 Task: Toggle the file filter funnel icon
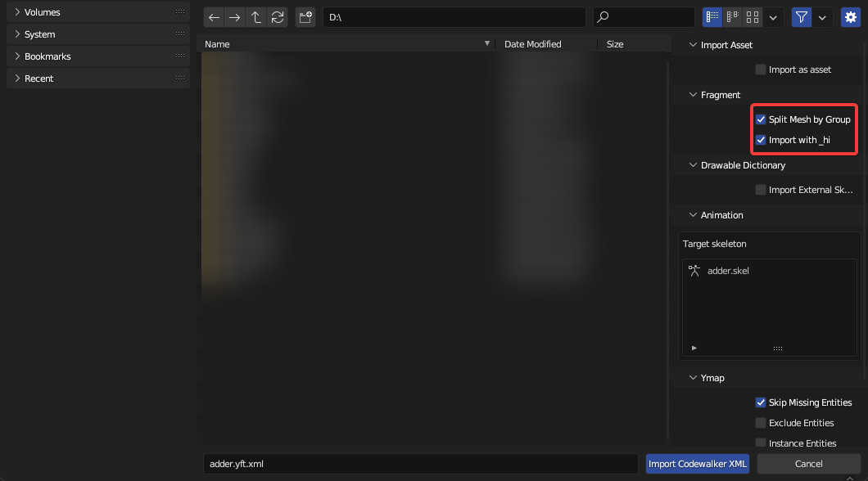(x=801, y=17)
